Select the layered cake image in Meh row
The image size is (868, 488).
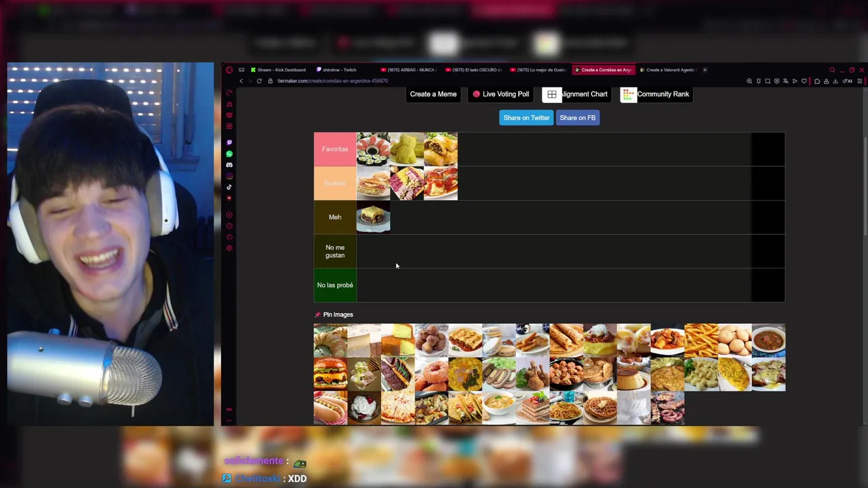373,217
